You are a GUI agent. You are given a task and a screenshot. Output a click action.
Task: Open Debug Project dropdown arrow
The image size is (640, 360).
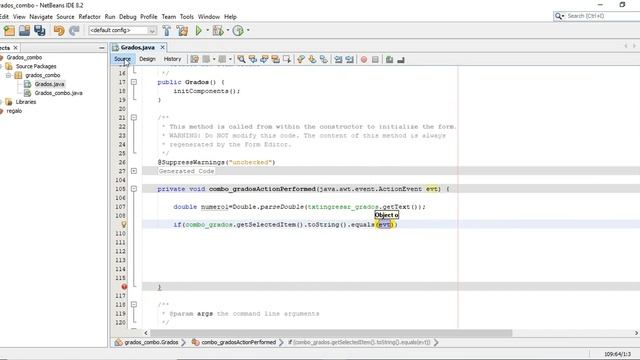click(x=228, y=31)
